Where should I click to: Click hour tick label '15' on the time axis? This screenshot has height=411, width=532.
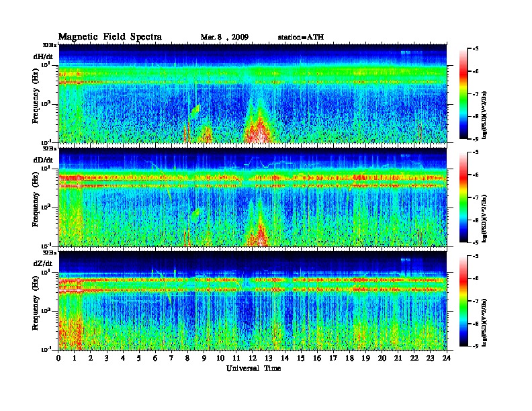tap(301, 359)
